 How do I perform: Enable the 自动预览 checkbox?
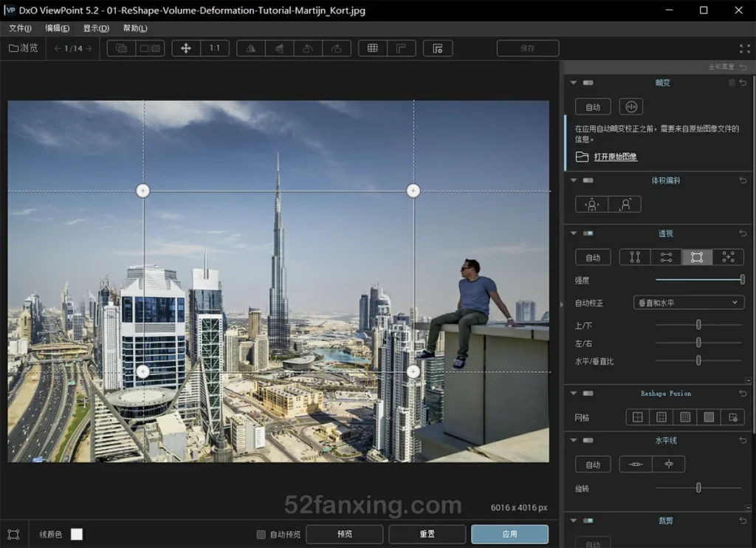point(261,534)
